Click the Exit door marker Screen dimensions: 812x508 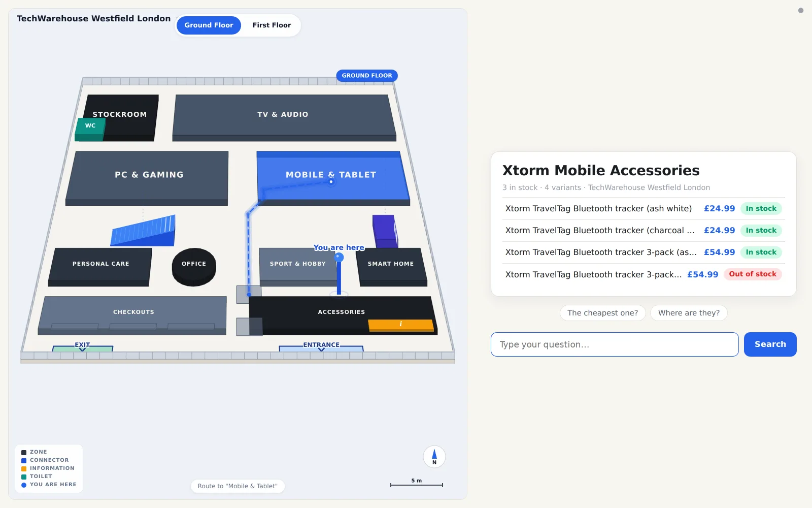tap(82, 346)
